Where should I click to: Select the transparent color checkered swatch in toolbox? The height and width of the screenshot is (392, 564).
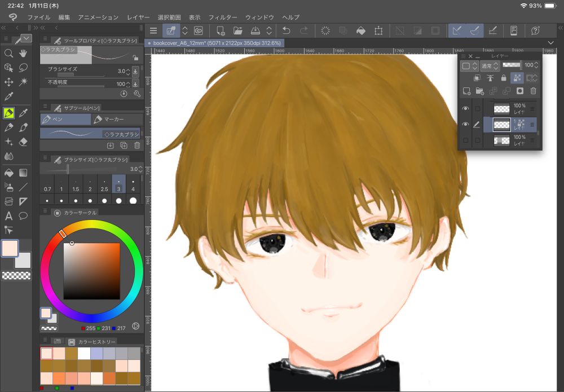(x=16, y=275)
